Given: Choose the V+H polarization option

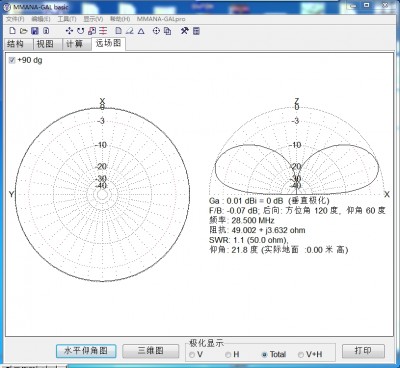Looking at the screenshot, I should pos(301,355).
